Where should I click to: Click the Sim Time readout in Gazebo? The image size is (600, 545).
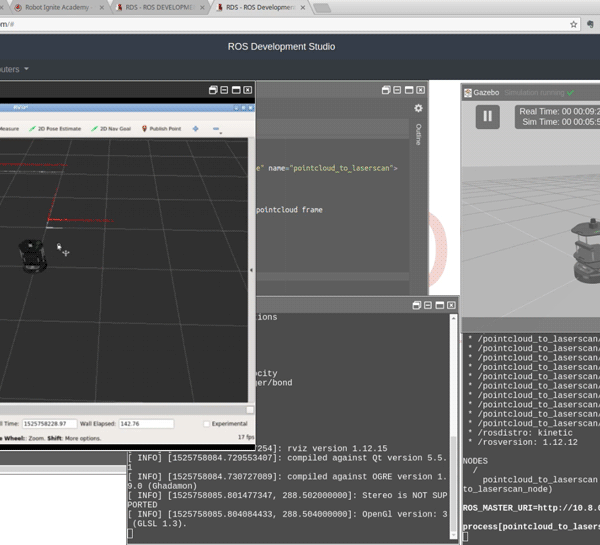coord(561,122)
